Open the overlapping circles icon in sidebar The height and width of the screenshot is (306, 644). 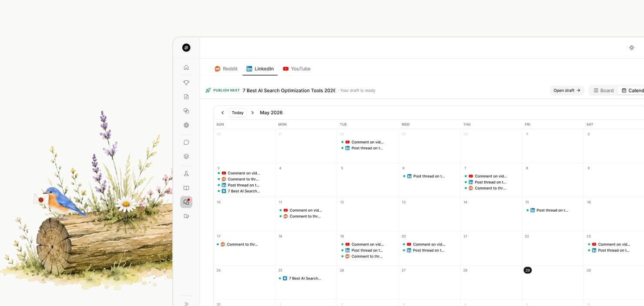(x=186, y=111)
